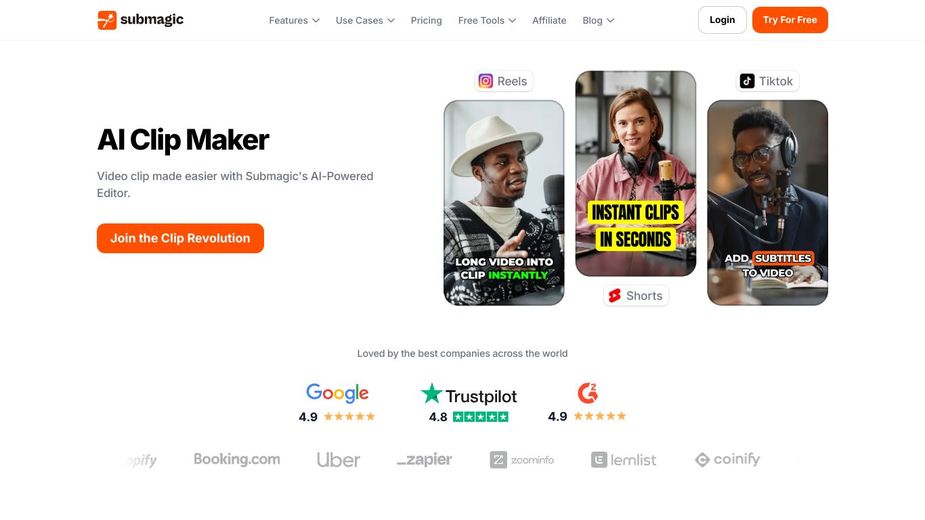Click the Login button
The height and width of the screenshot is (520, 925).
pos(722,20)
